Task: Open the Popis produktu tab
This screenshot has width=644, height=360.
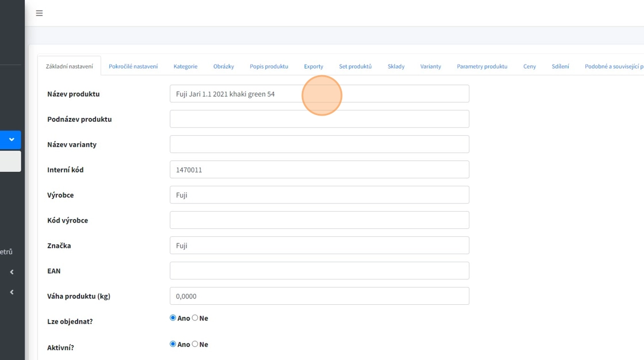Action: [x=269, y=66]
